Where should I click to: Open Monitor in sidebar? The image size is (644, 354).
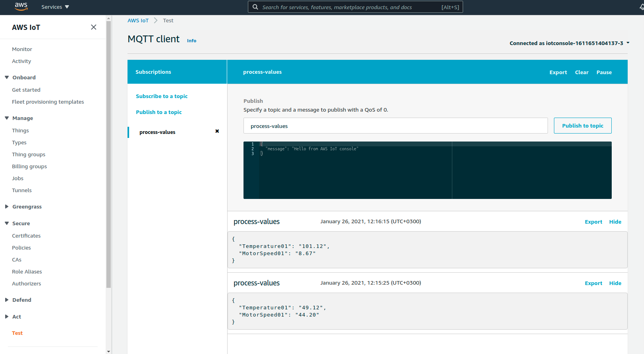click(22, 49)
